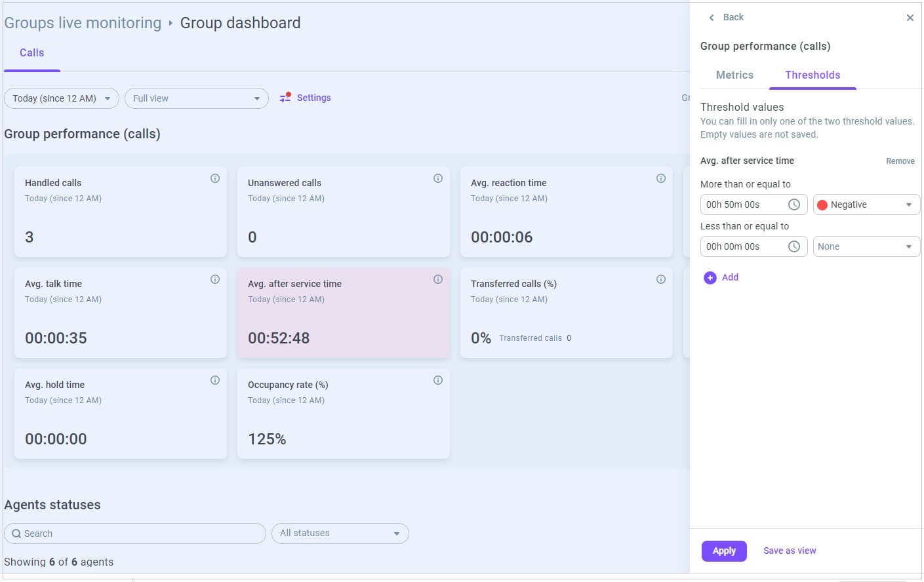Navigate to Groups live monitoring breadcrumb
This screenshot has width=924, height=582.
[83, 23]
